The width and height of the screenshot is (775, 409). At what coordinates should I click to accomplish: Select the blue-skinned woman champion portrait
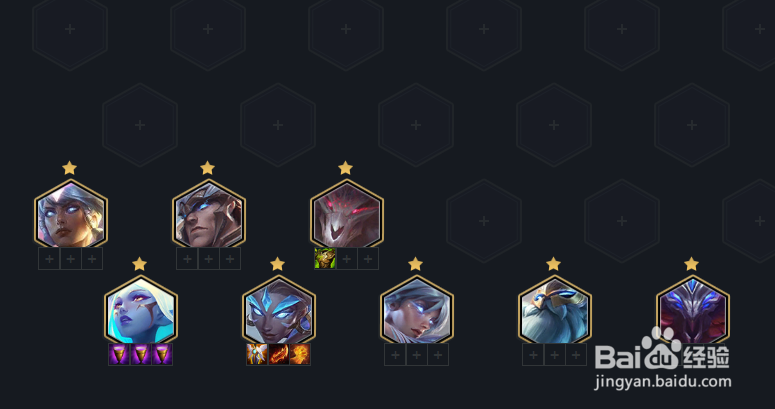[x=141, y=310]
